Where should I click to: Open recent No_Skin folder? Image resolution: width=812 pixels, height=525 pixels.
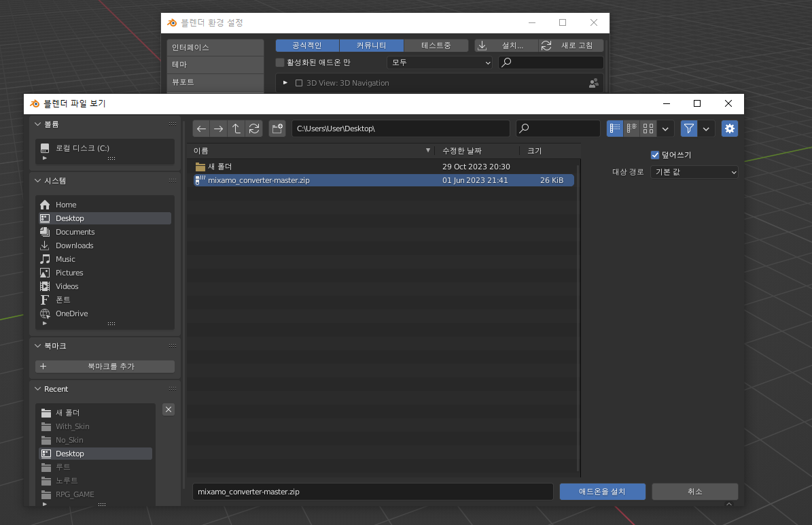95,440
